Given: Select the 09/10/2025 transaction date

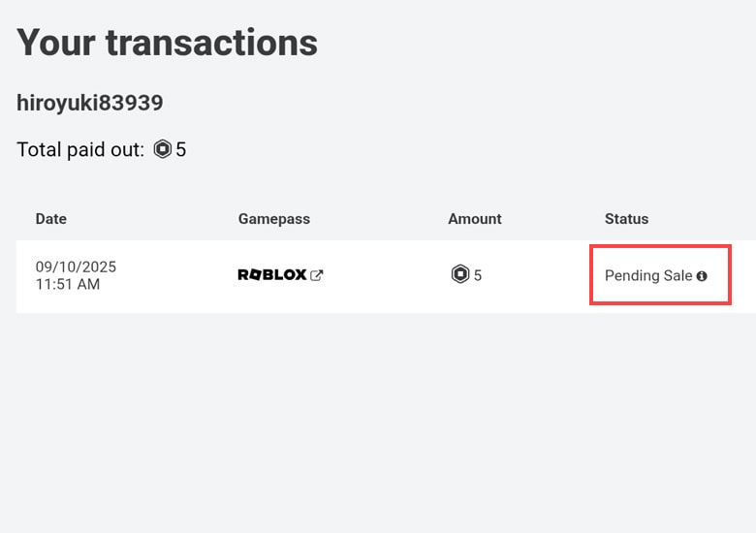Looking at the screenshot, I should click(76, 266).
